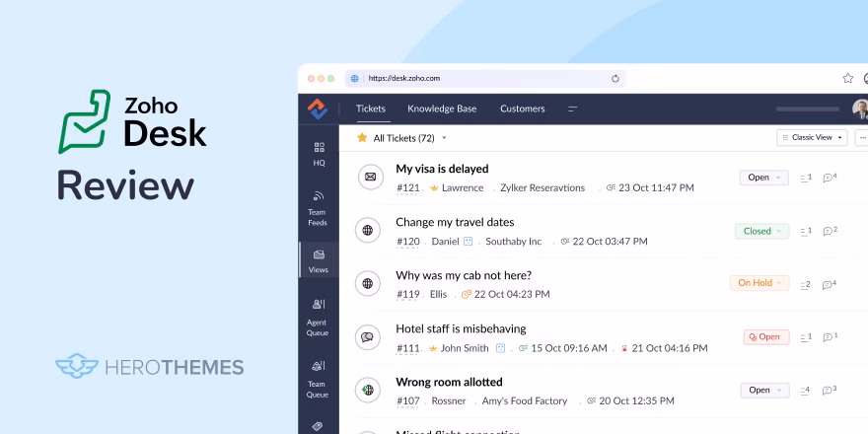The height and width of the screenshot is (434, 868).
Task: Click the star icon beside All Tickets
Action: pos(362,137)
